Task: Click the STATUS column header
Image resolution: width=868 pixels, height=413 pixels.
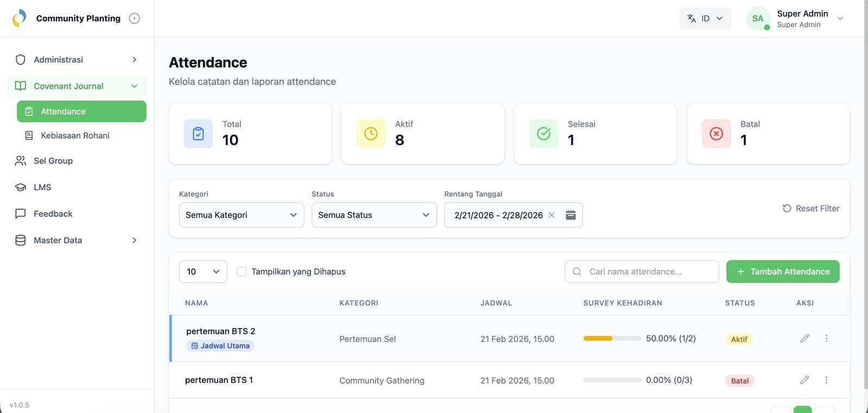Action: pyautogui.click(x=740, y=303)
